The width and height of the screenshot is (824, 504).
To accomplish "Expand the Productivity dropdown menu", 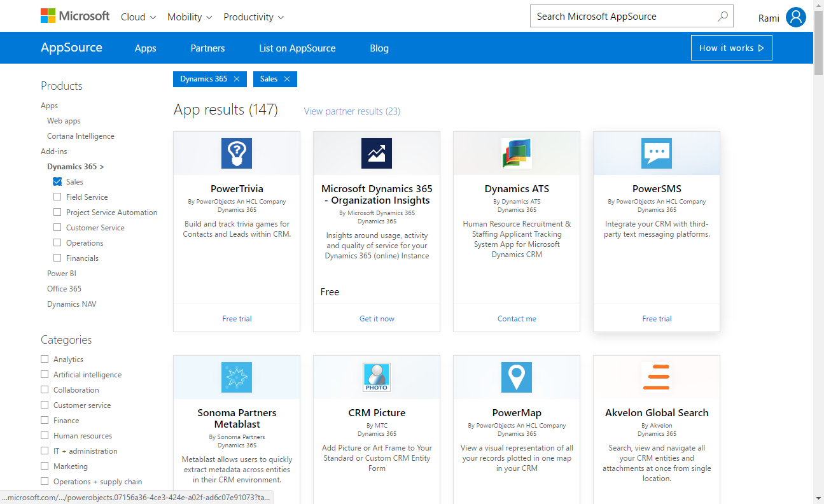I will point(253,17).
